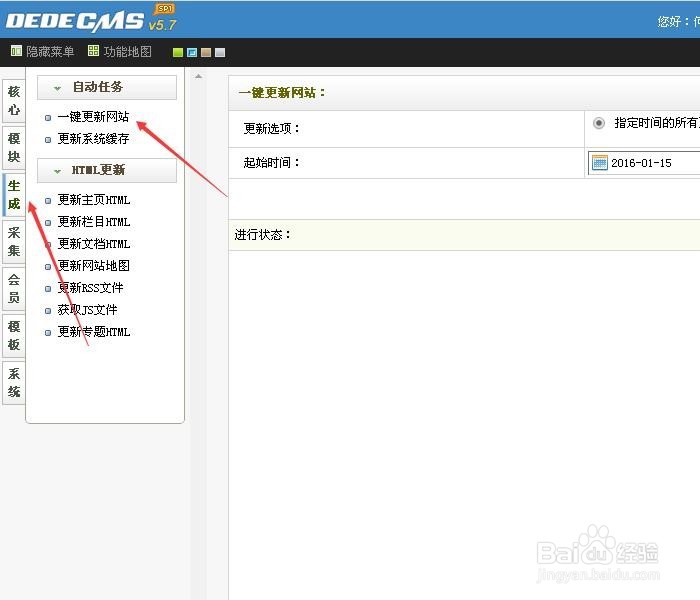This screenshot has height=600, width=700.
Task: Open the 生成 side tab
Action: tap(13, 195)
